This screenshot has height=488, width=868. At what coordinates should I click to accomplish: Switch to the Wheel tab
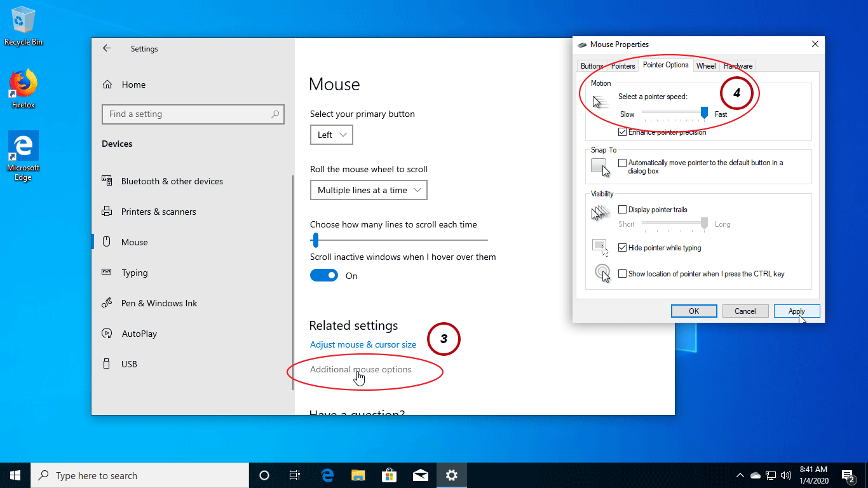coord(705,65)
